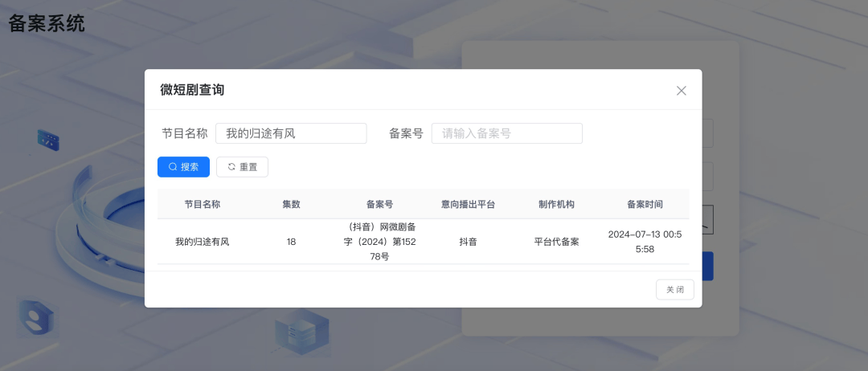Viewport: 868px width, 371px height.
Task: Click the 微短剧查询 dialog title
Action: pos(192,90)
